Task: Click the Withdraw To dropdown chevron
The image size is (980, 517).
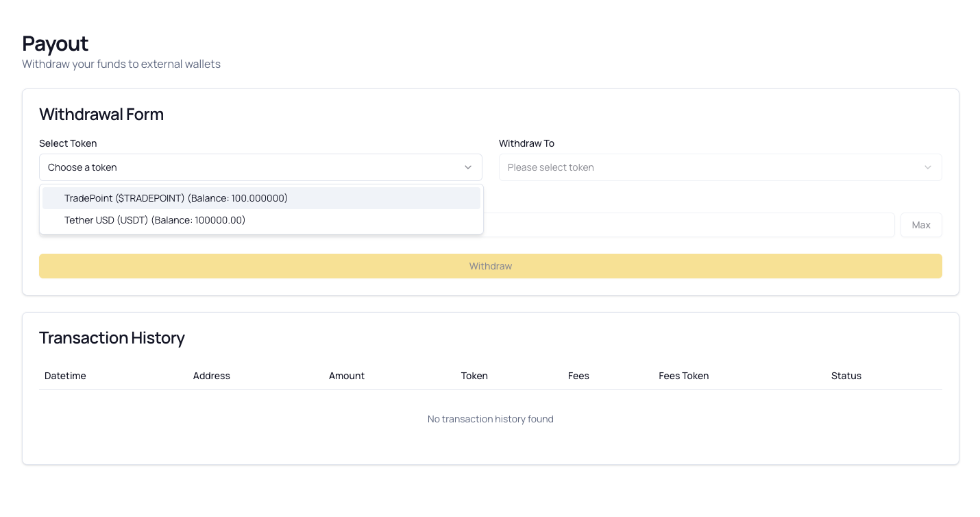Action: coord(928,167)
